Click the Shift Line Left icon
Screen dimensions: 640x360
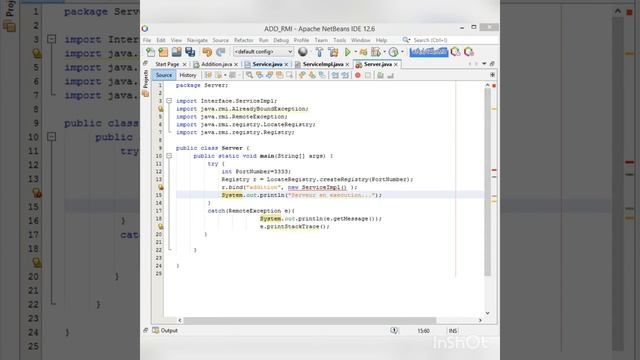[335, 75]
